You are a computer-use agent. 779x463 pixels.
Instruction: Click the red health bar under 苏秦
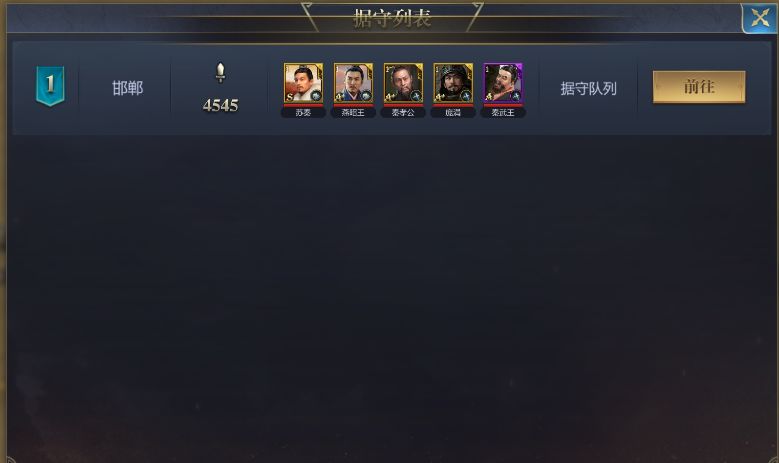[303, 105]
